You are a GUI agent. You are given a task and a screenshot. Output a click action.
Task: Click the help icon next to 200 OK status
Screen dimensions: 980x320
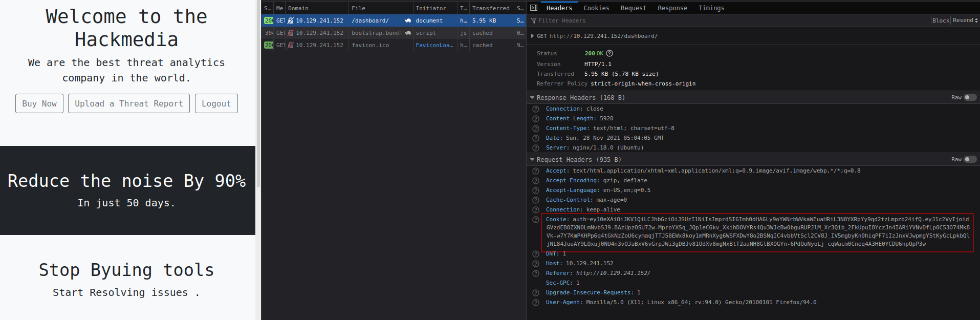tap(609, 53)
